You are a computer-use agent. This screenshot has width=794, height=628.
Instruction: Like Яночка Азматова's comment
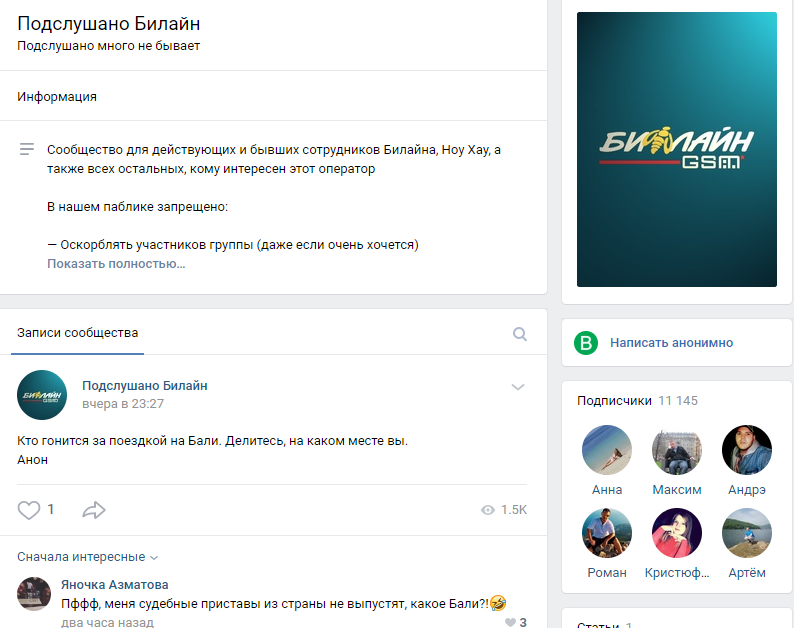510,622
